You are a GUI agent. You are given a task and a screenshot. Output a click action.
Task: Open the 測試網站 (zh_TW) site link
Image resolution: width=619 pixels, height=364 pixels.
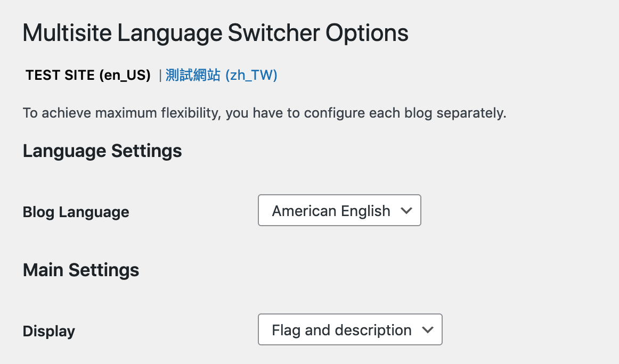point(221,76)
